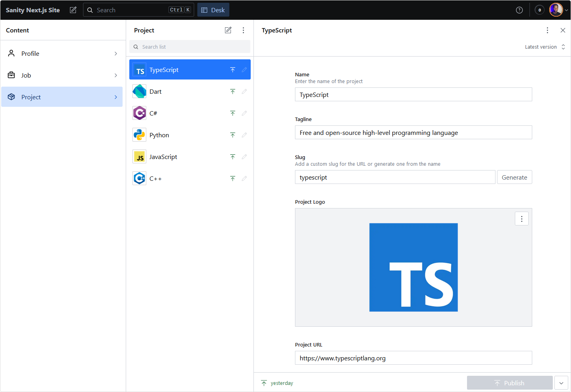Expand the Job content chevron
Viewport: 571px width, 392px height.
115,75
